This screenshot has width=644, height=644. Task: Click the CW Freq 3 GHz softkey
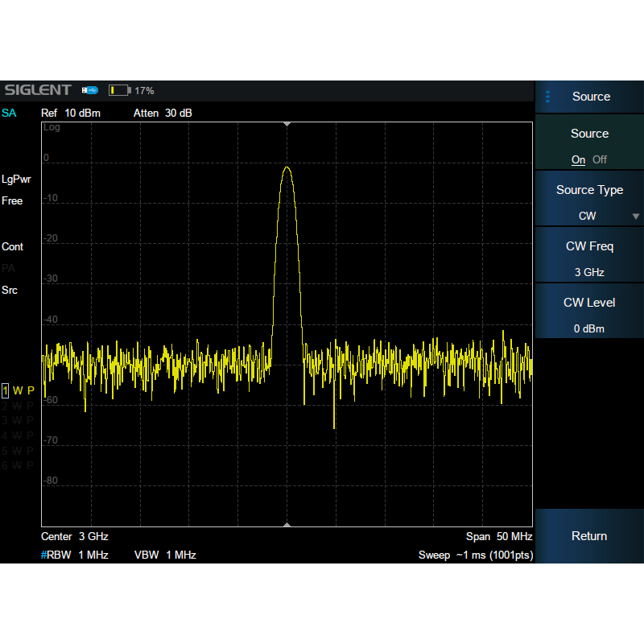click(589, 258)
